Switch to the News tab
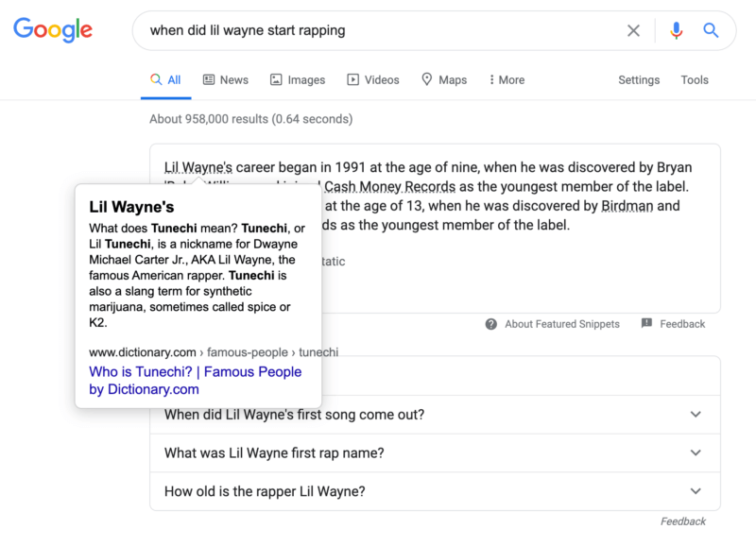Screen dimensions: 756x546 coord(234,79)
